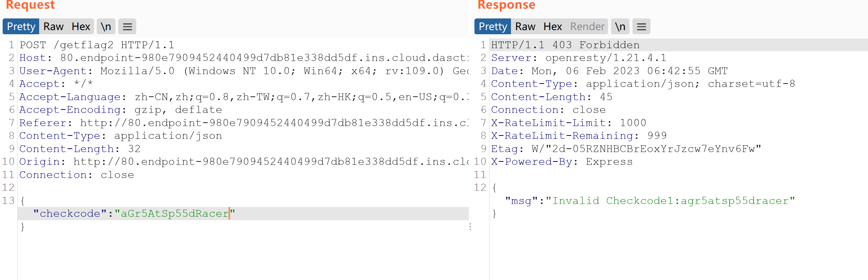
Task: Select Pretty tab in Response panel
Action: 493,27
